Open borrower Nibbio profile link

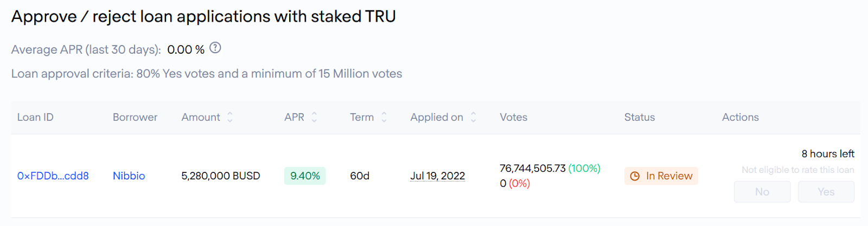click(x=129, y=176)
